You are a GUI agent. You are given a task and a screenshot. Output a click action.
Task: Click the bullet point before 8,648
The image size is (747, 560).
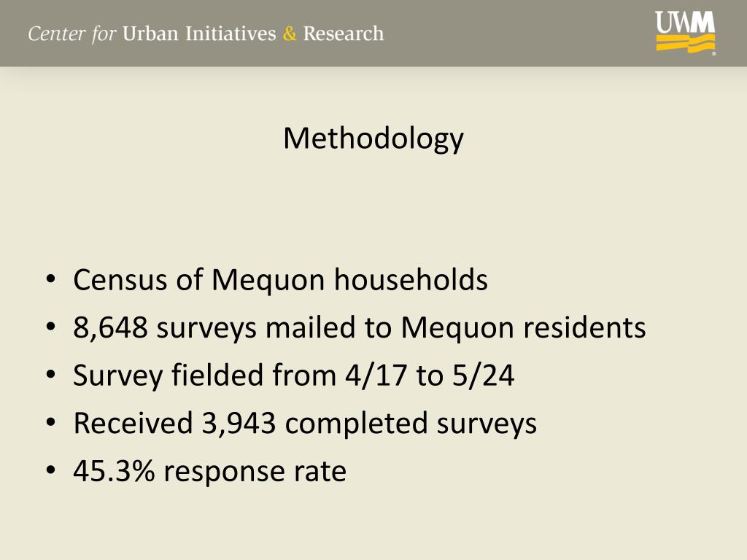tap(51, 327)
